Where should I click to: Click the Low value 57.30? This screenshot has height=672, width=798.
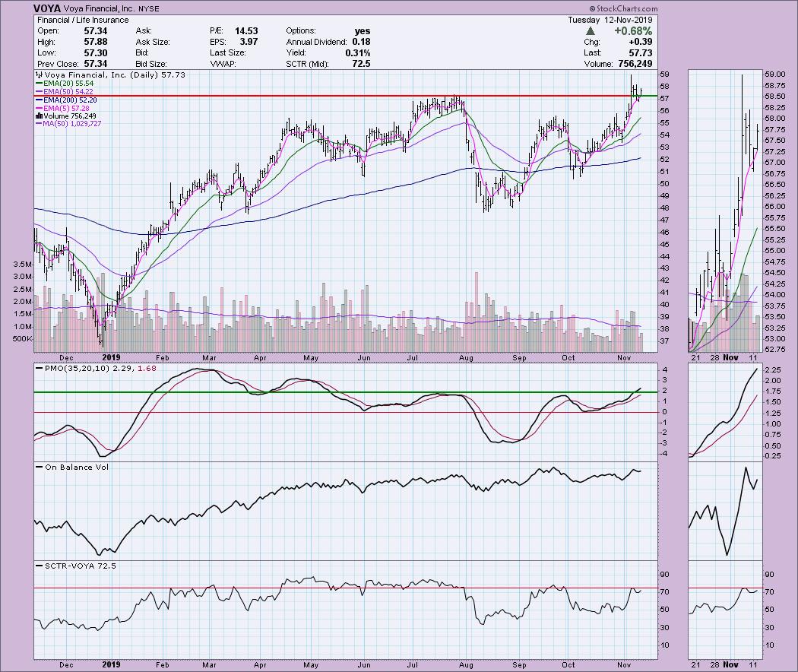[x=96, y=52]
